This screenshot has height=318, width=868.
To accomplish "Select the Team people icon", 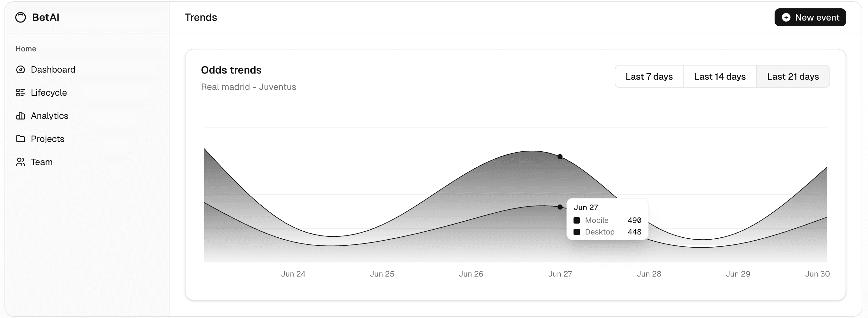I will [21, 162].
